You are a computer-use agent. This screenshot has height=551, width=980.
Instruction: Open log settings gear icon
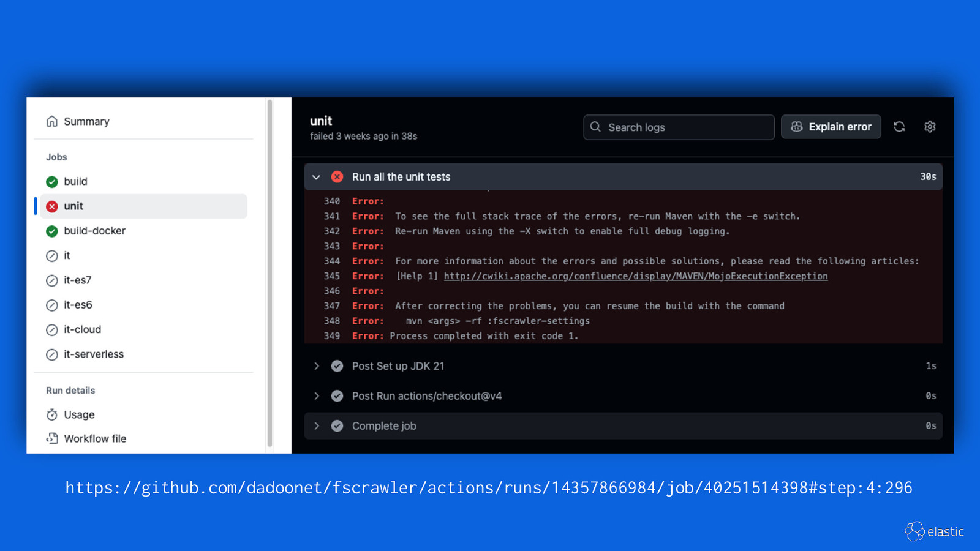930,127
